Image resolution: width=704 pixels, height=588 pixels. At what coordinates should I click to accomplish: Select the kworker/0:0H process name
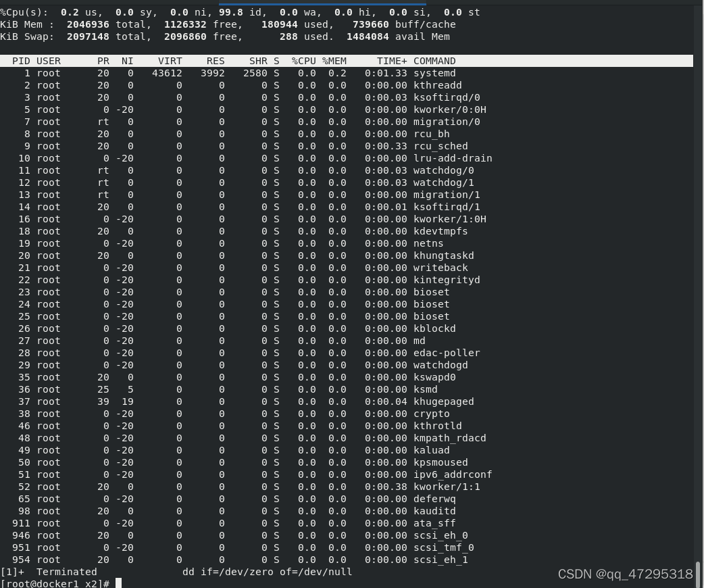[450, 109]
